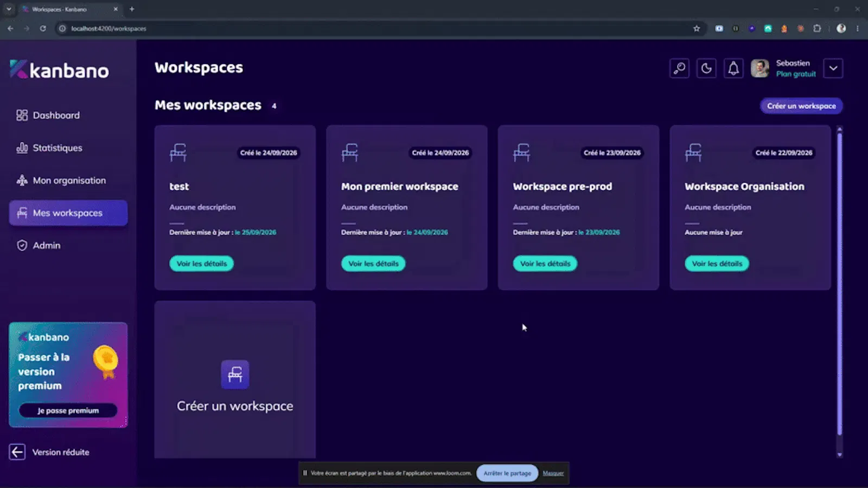This screenshot has width=868, height=488.
Task: View details of Mon premier workspace
Action: pyautogui.click(x=373, y=264)
